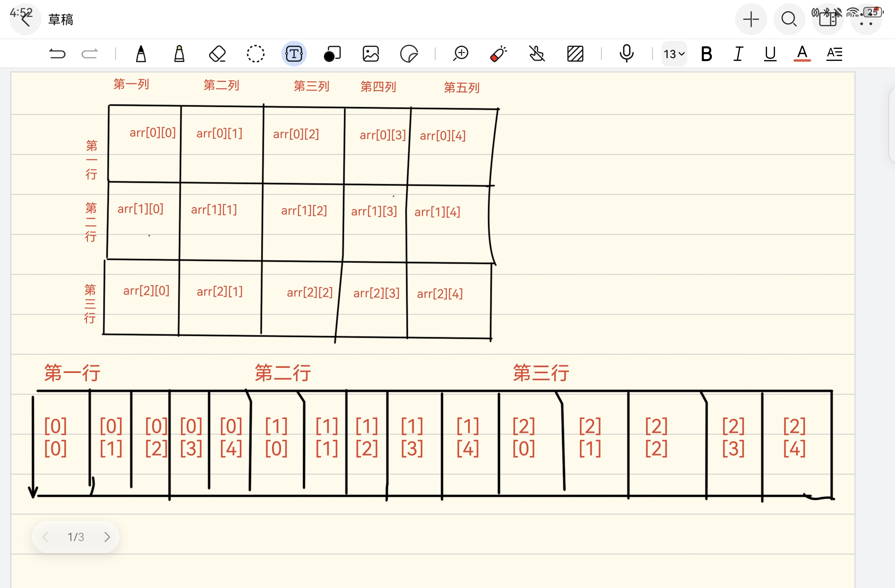Select the laser pointer tool
This screenshot has height=588, width=895.
tap(499, 54)
